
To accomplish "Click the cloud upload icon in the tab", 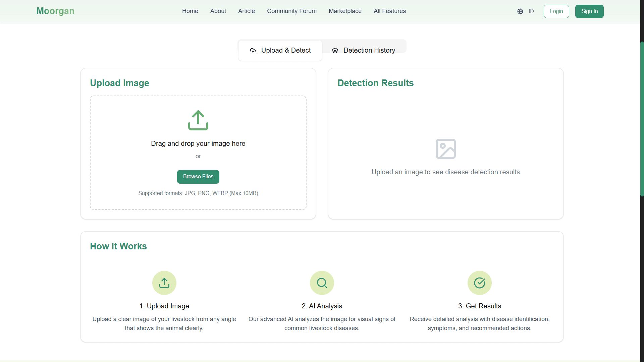I will [253, 51].
